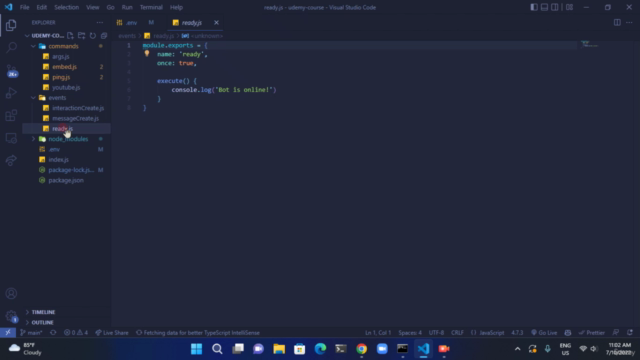Open args.js in explorer
Viewport: 640px width, 360px height.
pyautogui.click(x=60, y=56)
